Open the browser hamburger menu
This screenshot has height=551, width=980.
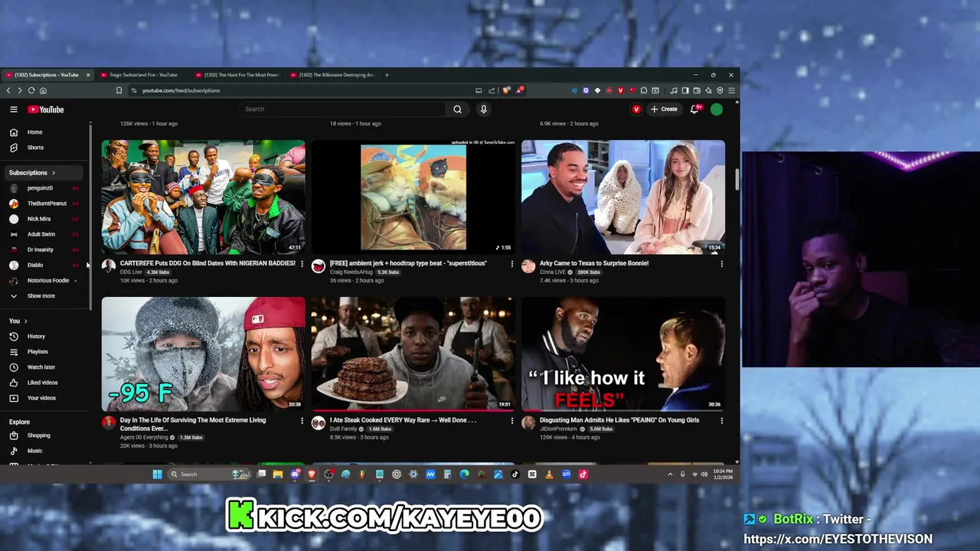point(732,90)
